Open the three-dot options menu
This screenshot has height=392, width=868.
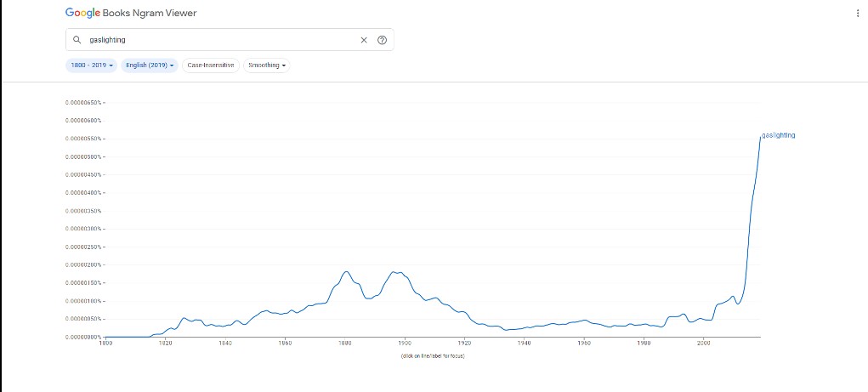(857, 14)
